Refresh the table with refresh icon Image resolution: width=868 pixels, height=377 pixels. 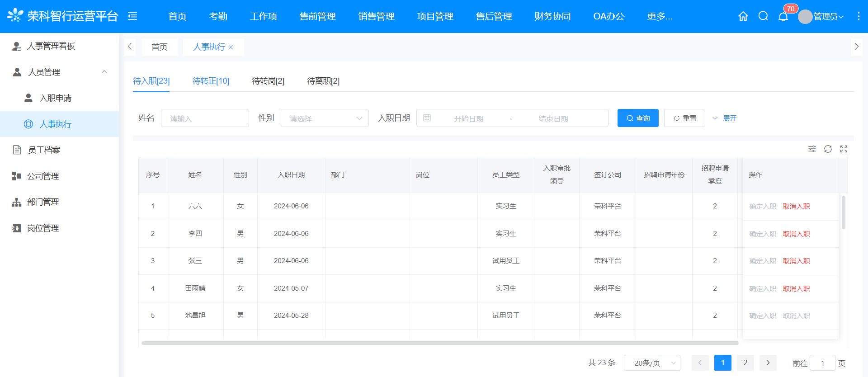(x=828, y=149)
